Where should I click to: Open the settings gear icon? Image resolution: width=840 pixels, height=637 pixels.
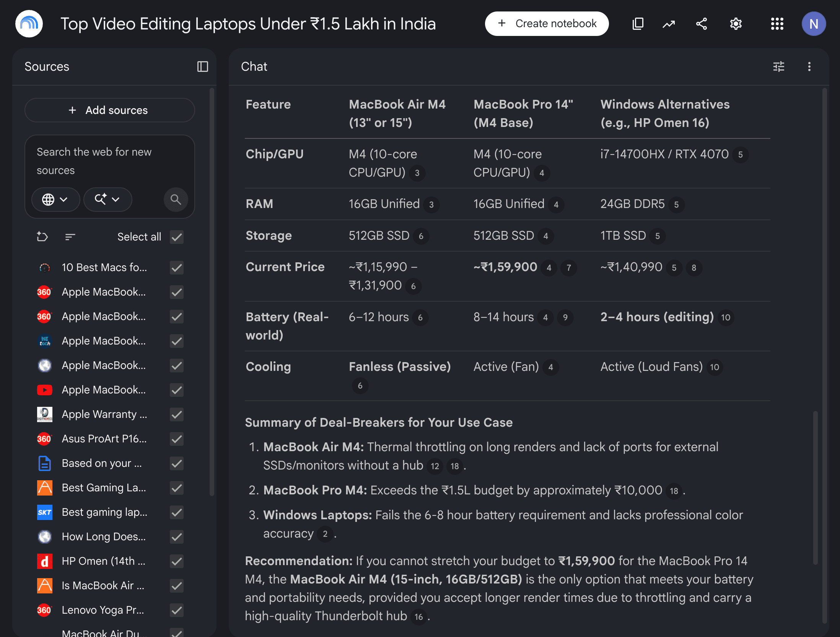(736, 24)
